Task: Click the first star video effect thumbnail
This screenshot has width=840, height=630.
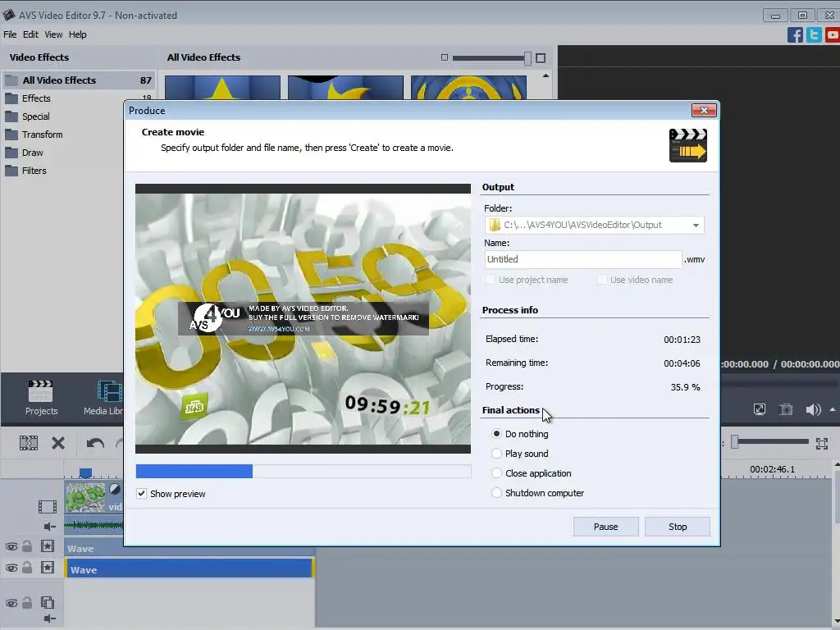Action: [222, 87]
